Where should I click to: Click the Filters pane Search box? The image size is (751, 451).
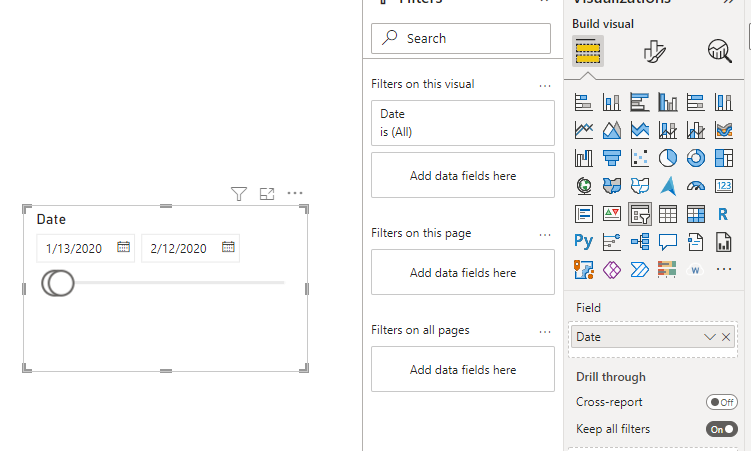click(x=461, y=38)
